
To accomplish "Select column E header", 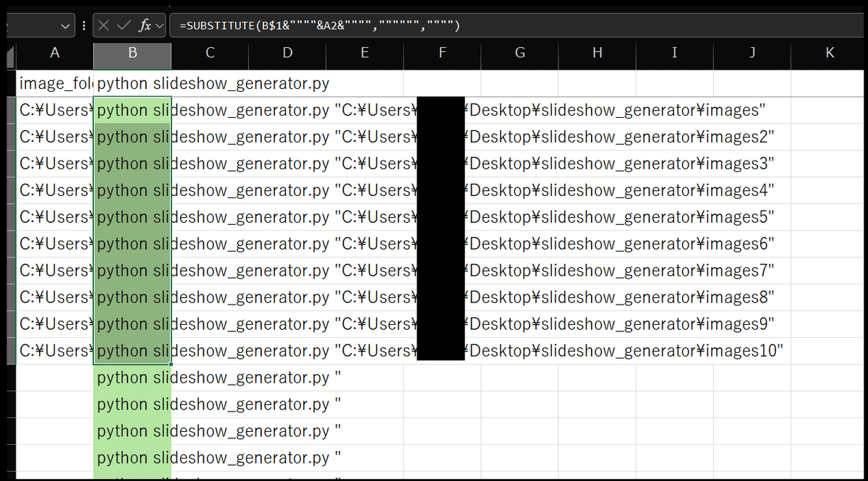I will [365, 53].
